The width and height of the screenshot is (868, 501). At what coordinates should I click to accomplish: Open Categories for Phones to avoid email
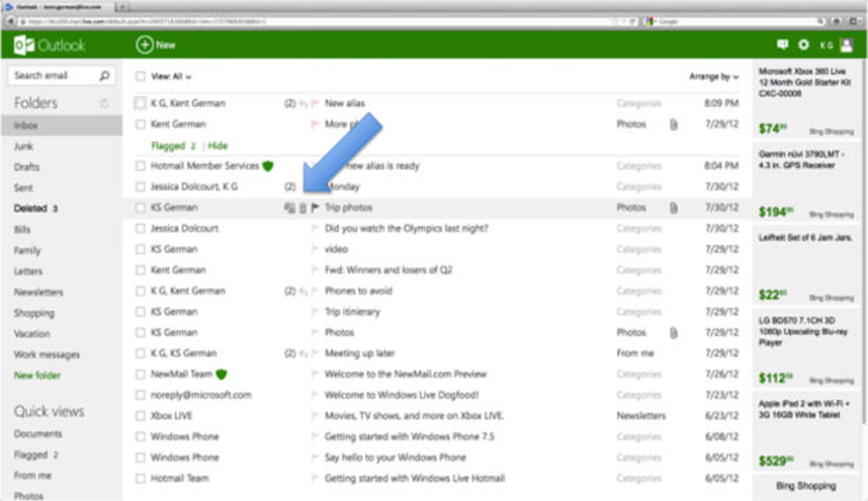[638, 291]
